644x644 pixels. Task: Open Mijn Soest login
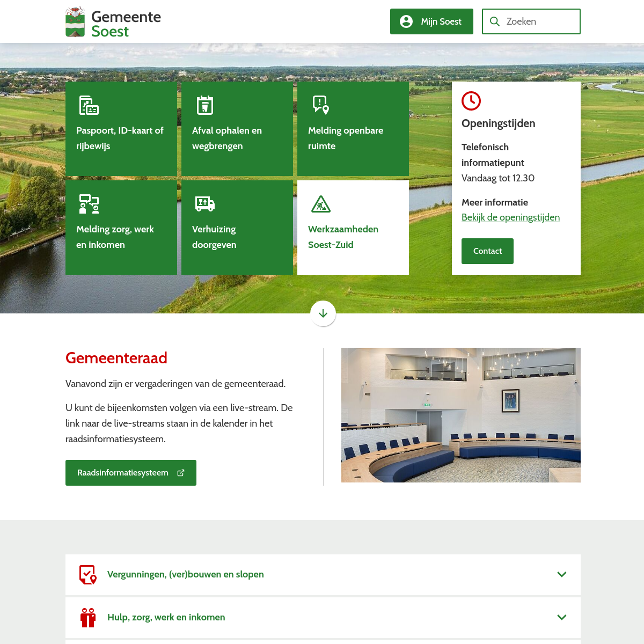click(431, 21)
